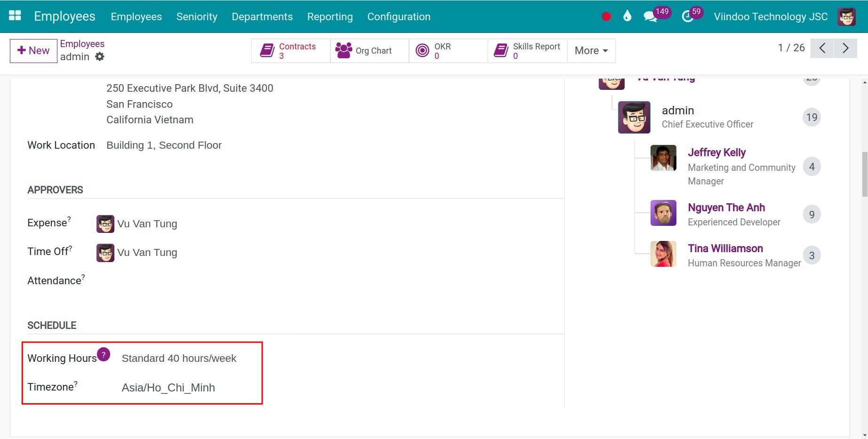Open the Configuration menu
Screen dimensions: 868x439
tap(399, 16)
